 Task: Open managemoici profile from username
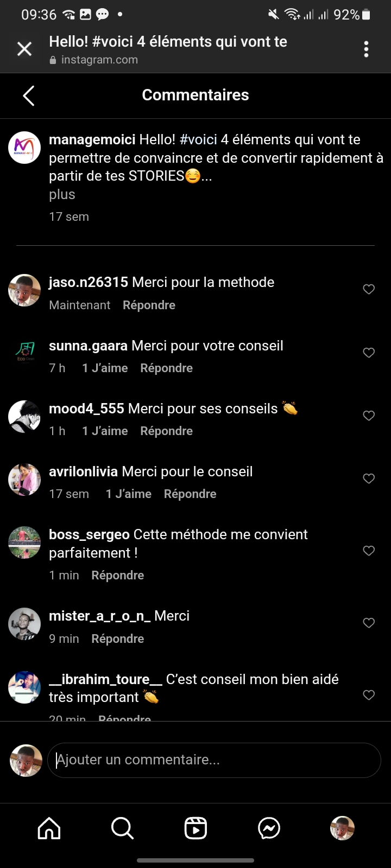coord(92,140)
